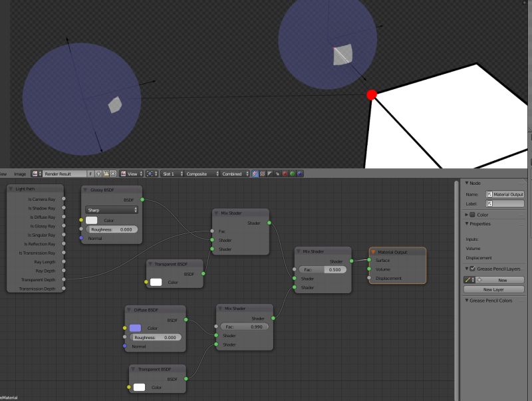Click the unlink X icon next to the image datablock
This screenshot has width=532, height=401.
113,174
